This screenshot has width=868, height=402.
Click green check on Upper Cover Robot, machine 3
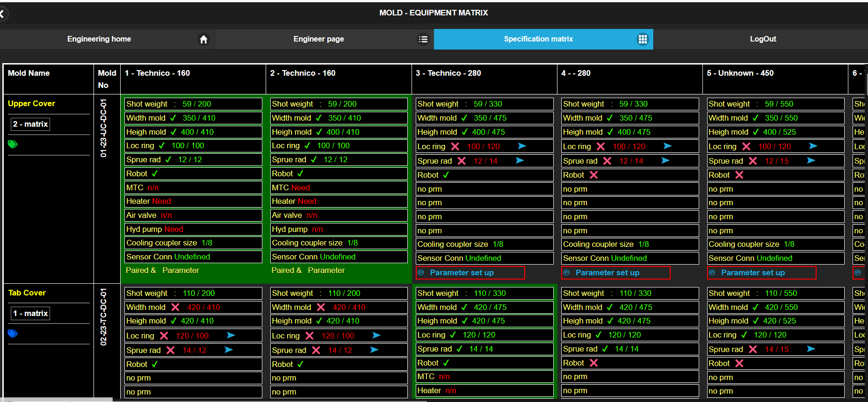[446, 175]
